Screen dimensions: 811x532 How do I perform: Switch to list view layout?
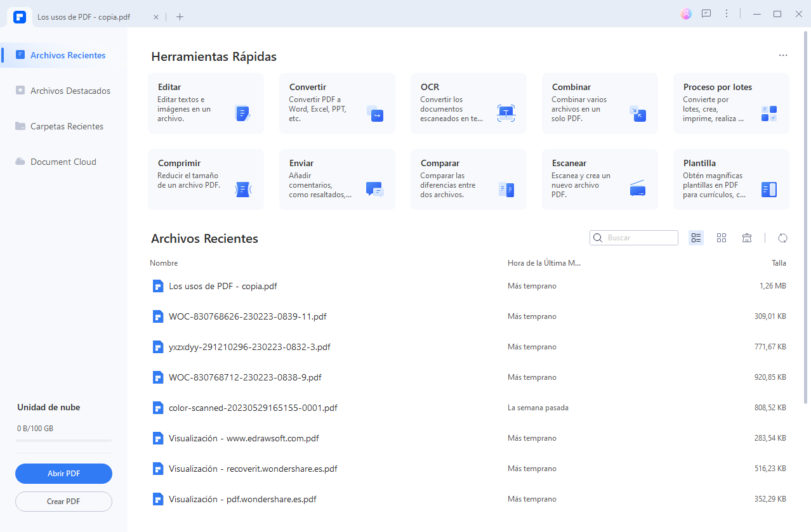coord(696,238)
